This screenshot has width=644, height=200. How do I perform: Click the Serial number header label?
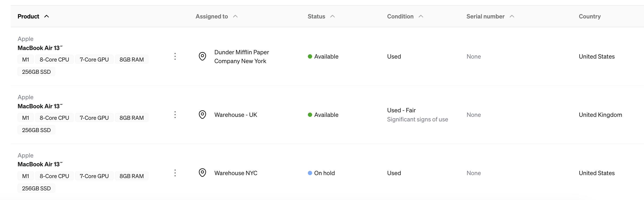tap(485, 17)
